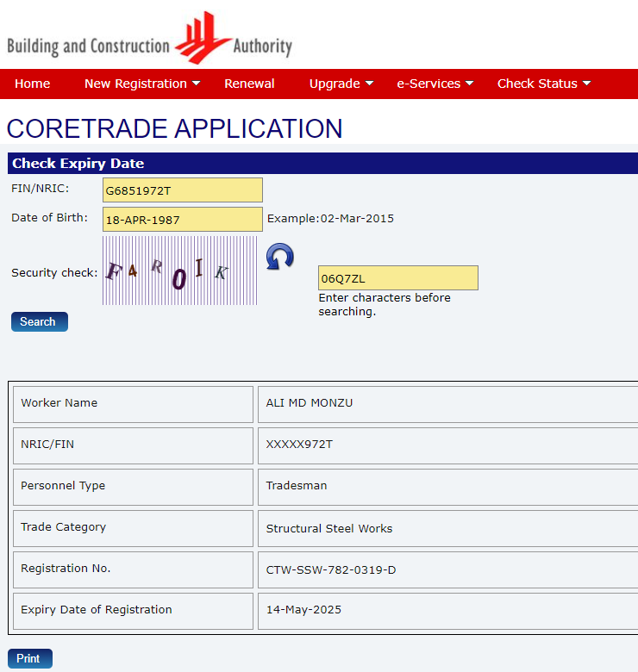Image resolution: width=638 pixels, height=672 pixels.
Task: Select registration number CTW-SSW-782-0319-D
Action: coord(331,569)
